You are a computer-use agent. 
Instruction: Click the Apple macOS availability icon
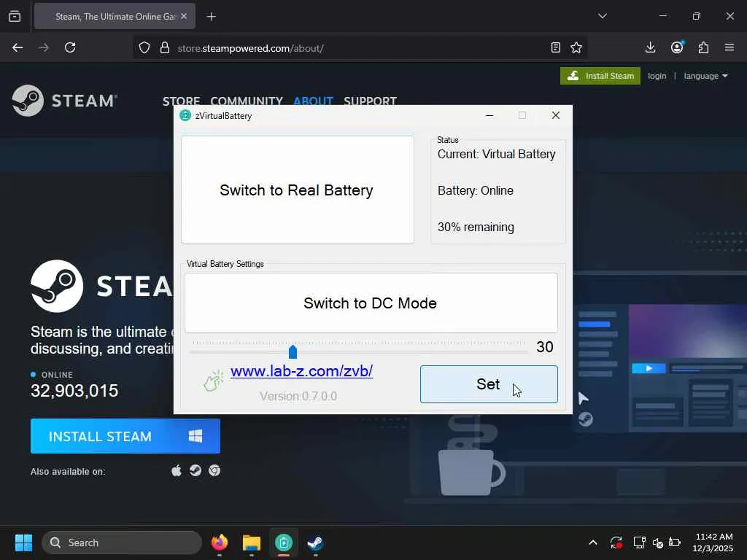[177, 470]
